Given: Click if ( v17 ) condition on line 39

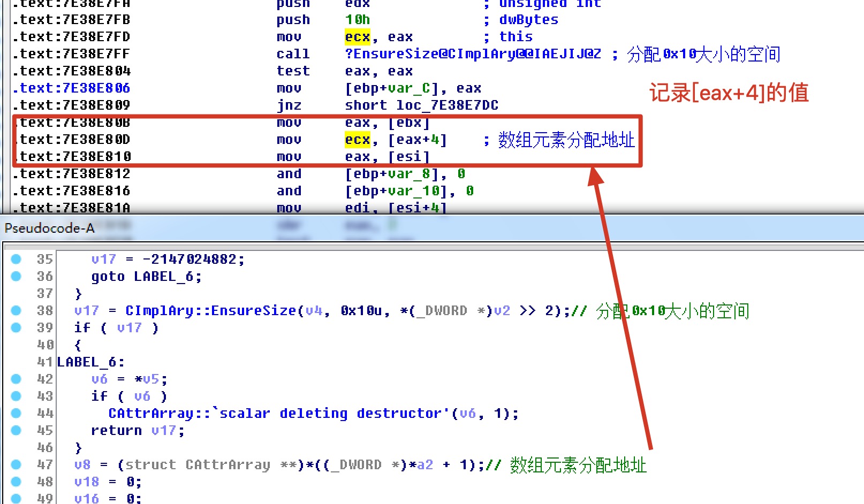Looking at the screenshot, I should click(x=117, y=328).
